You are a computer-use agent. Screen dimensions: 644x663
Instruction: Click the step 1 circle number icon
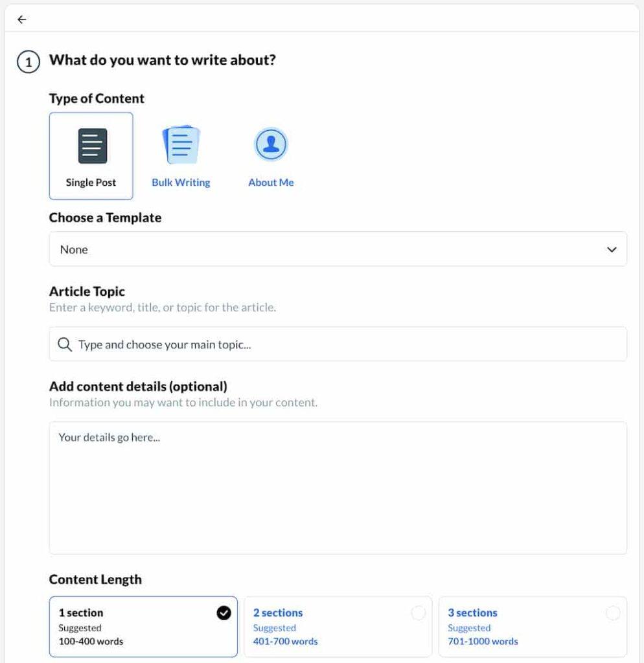point(28,63)
